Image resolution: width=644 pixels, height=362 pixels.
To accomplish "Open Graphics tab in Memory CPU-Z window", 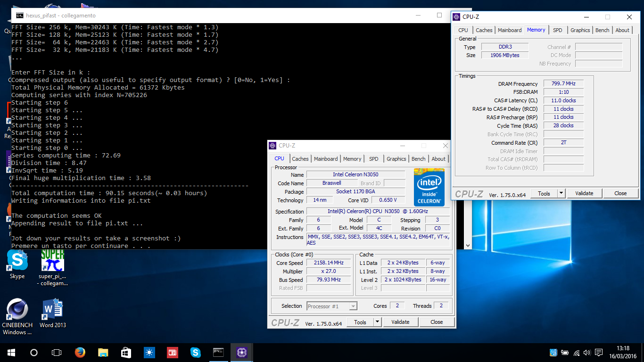I will click(580, 30).
